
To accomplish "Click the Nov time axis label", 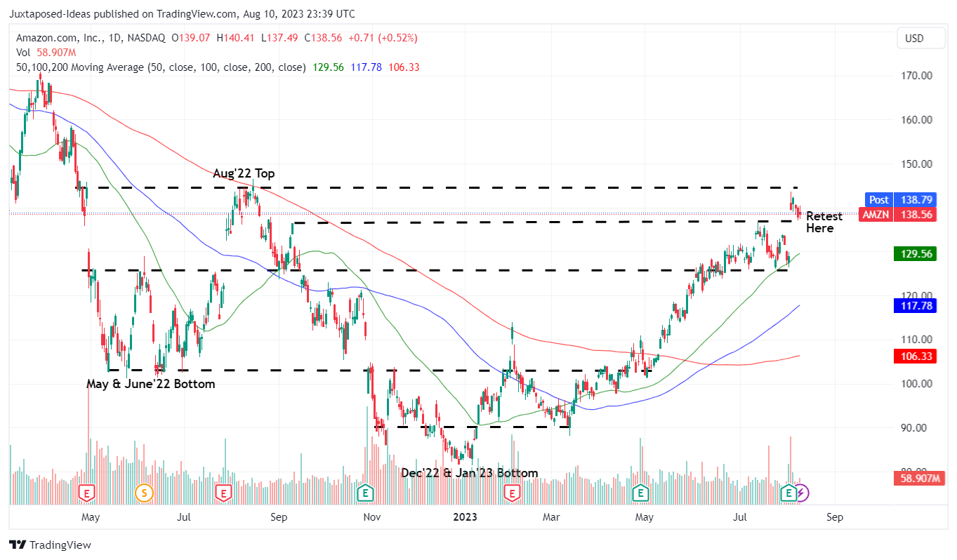I will [x=372, y=518].
